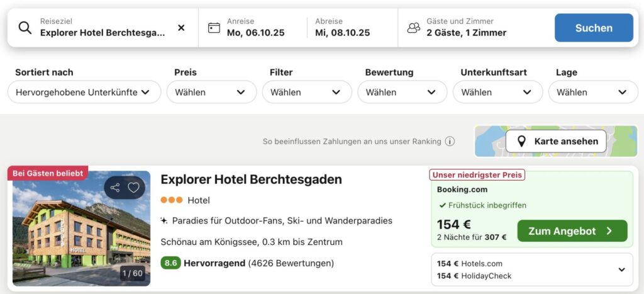Open Hervorragend (4626 Bewertungen) reviews
This screenshot has width=644, height=294.
258,263
